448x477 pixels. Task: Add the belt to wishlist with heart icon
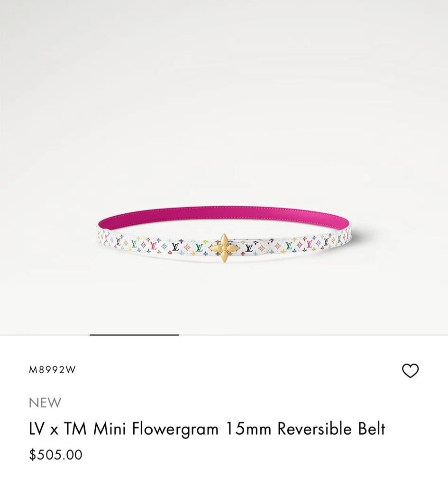(410, 370)
